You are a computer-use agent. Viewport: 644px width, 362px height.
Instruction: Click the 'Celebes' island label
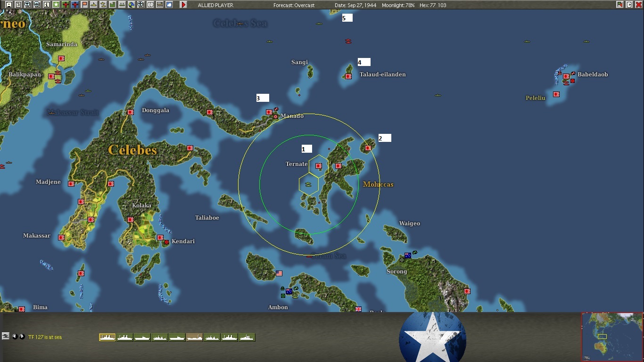[x=132, y=150]
